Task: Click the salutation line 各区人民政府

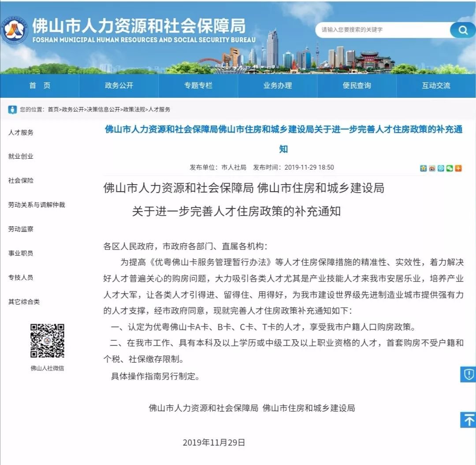Action: click(x=185, y=246)
